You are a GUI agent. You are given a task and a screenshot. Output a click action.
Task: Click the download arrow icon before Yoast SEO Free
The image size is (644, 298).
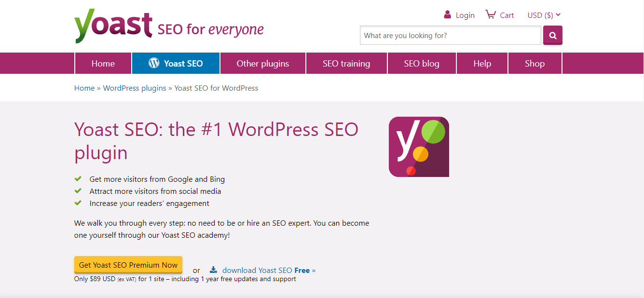213,270
